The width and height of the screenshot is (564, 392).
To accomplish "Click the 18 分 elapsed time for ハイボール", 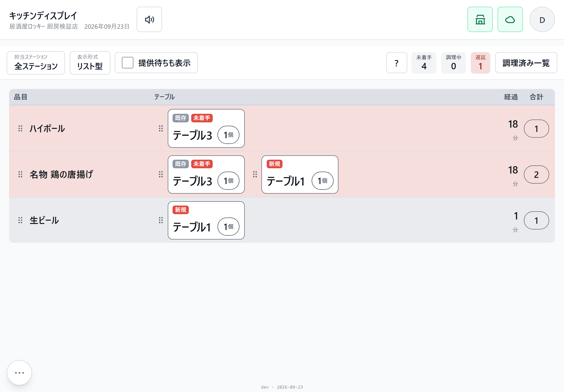I will tap(513, 130).
